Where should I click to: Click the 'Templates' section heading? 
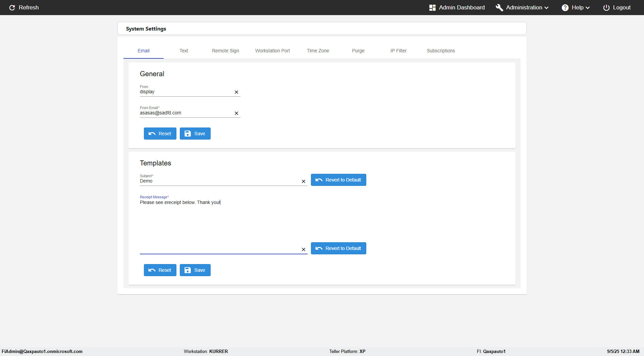tap(155, 163)
